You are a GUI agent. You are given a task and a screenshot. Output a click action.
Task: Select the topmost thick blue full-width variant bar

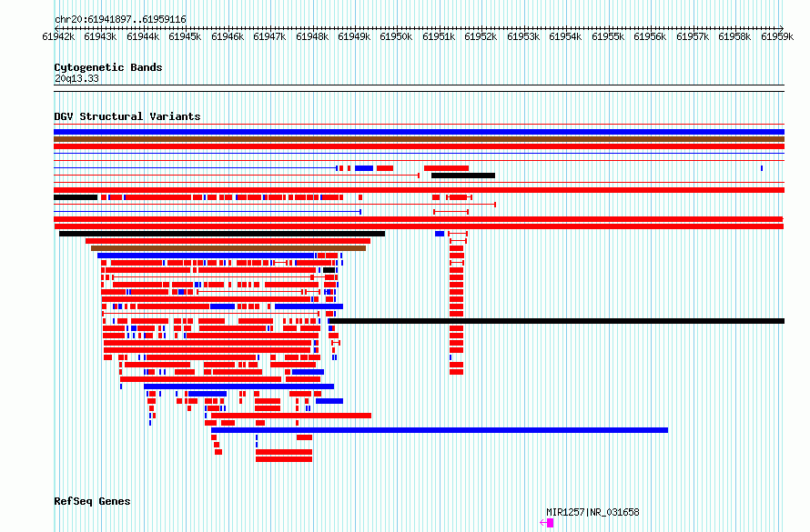[x=419, y=132]
